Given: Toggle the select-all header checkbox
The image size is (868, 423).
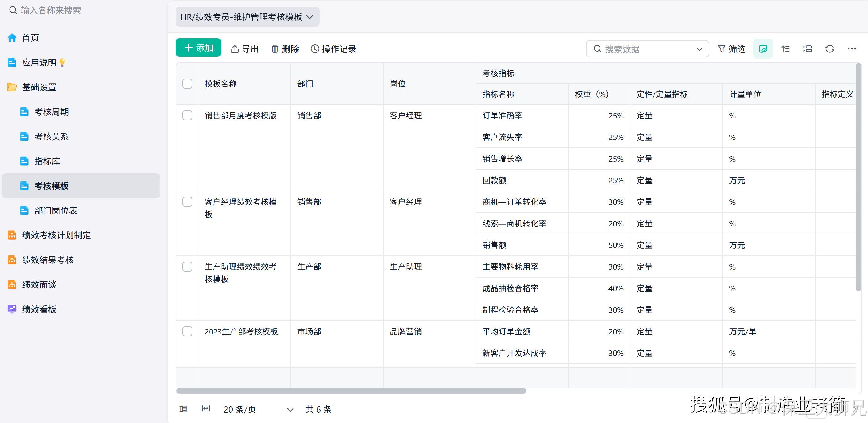Looking at the screenshot, I should [187, 84].
